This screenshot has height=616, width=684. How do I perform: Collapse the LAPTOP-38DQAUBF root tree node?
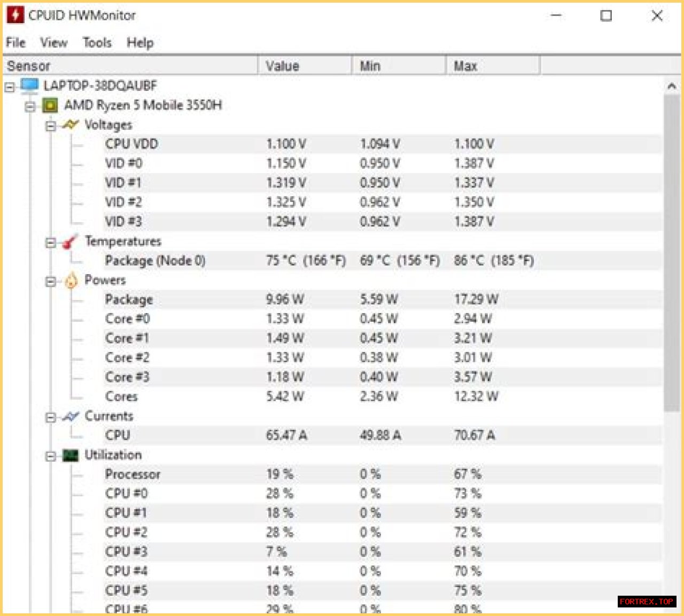(10, 87)
